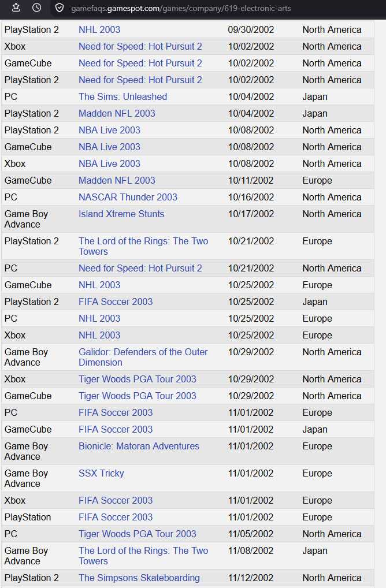
Task: Open Galidor: Defenders of the Outer Dimension link
Action: 143,357
